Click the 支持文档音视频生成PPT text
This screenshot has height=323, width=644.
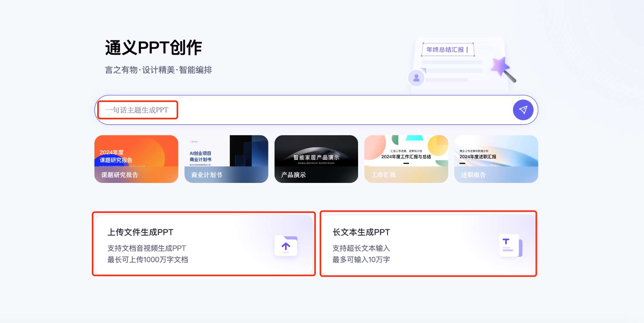click(147, 248)
